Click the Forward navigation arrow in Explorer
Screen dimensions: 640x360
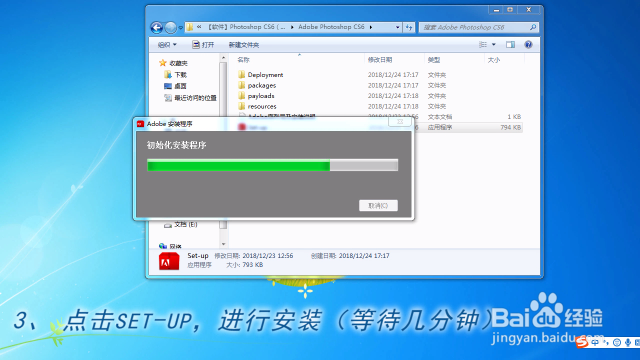[171, 27]
